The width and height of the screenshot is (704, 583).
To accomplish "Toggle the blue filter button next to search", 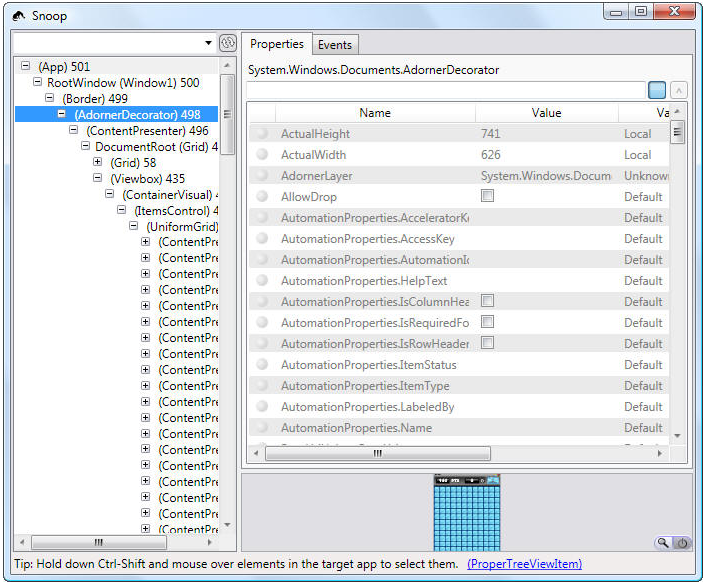I will 657,90.
